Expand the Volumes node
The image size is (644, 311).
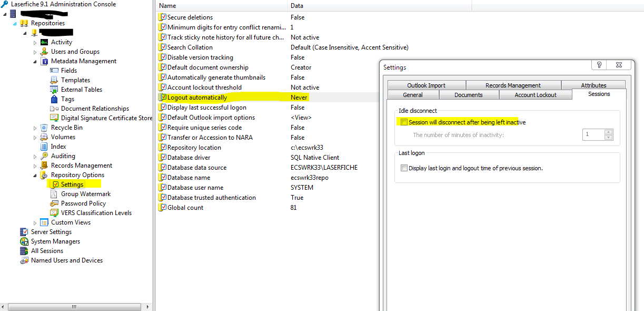pyautogui.click(x=35, y=137)
